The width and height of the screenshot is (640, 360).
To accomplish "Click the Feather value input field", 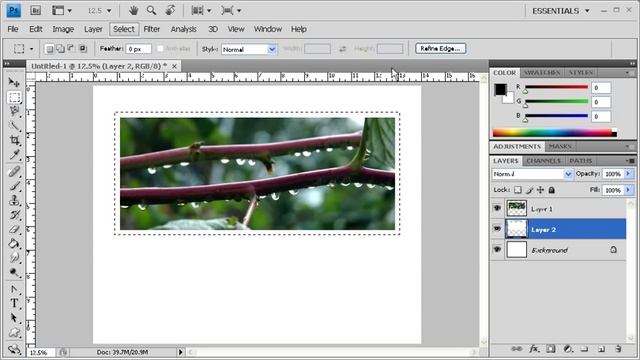I will [x=138, y=49].
